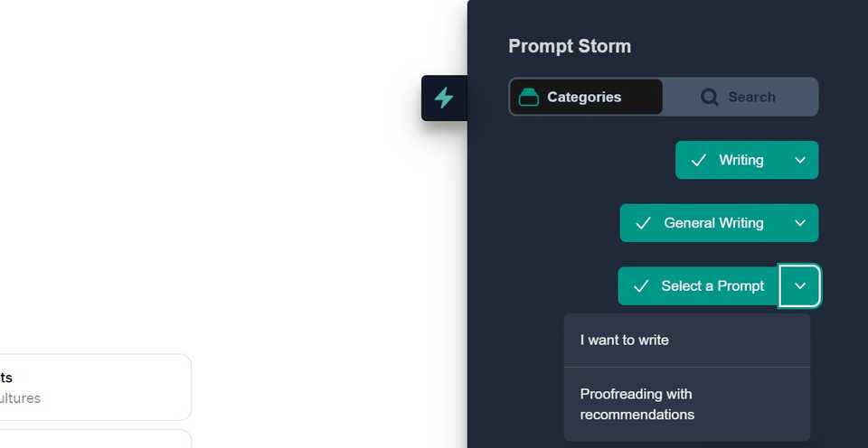
Task: Click the General Writing button label
Action: (x=713, y=223)
